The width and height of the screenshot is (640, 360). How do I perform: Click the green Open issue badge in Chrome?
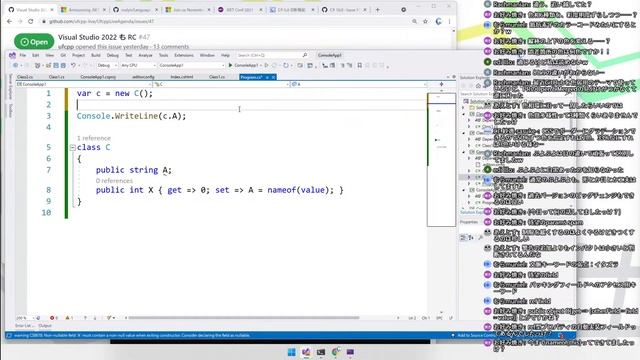coord(34,42)
